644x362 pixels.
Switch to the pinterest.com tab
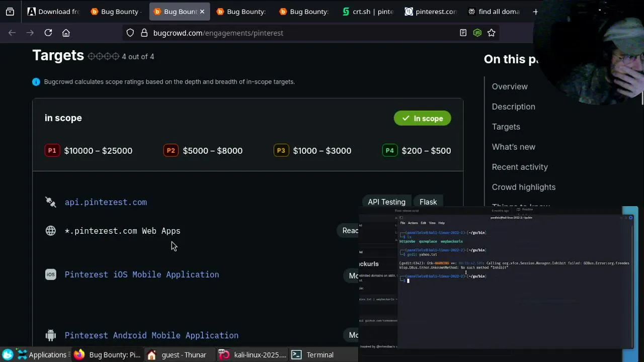431,12
